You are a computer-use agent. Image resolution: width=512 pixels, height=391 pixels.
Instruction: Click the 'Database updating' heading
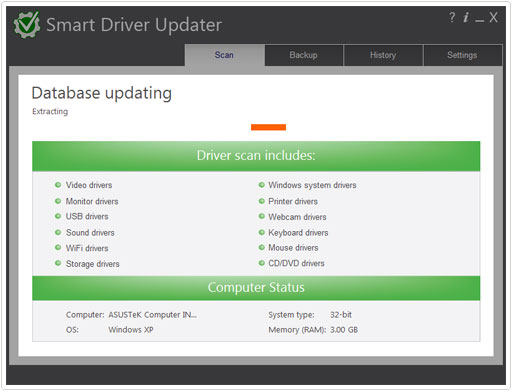pyautogui.click(x=102, y=93)
